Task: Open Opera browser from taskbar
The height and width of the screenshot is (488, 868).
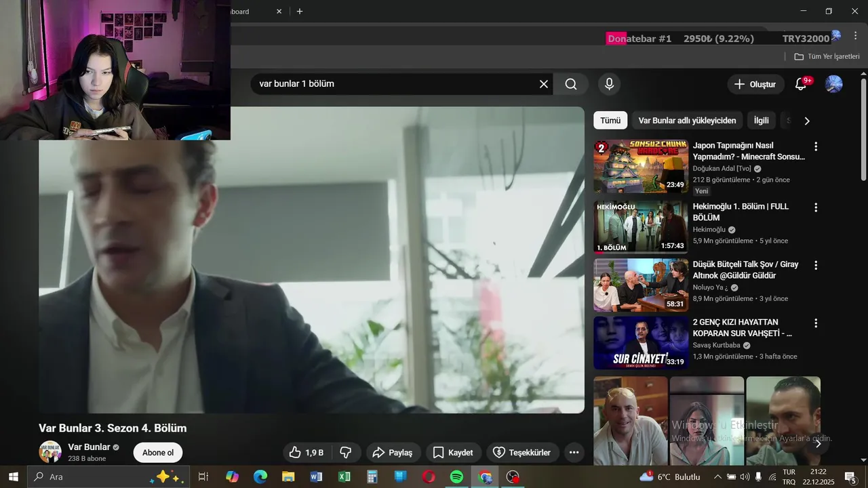Action: click(429, 476)
